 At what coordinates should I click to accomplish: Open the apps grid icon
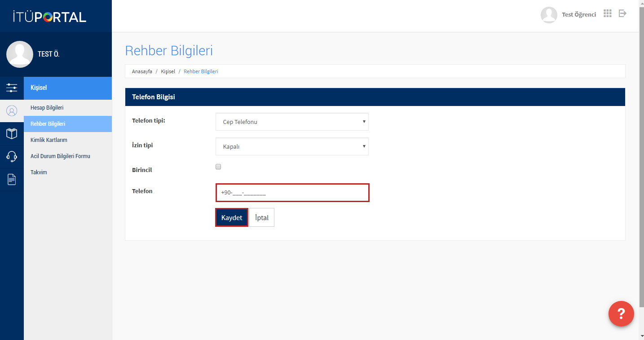point(608,13)
